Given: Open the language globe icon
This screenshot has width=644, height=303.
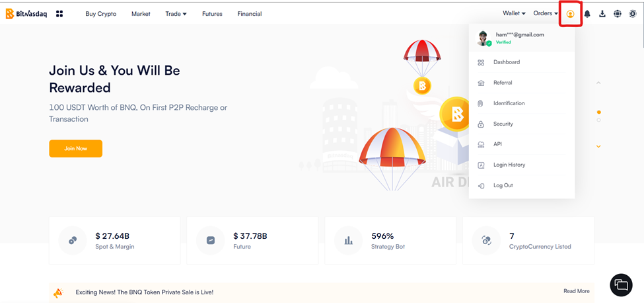Looking at the screenshot, I should point(617,14).
